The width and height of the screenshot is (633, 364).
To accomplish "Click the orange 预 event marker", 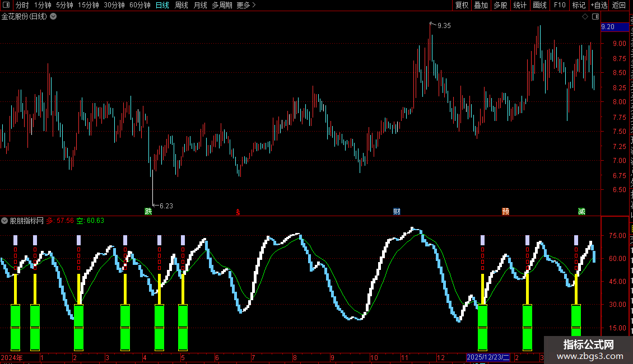I will pyautogui.click(x=505, y=212).
